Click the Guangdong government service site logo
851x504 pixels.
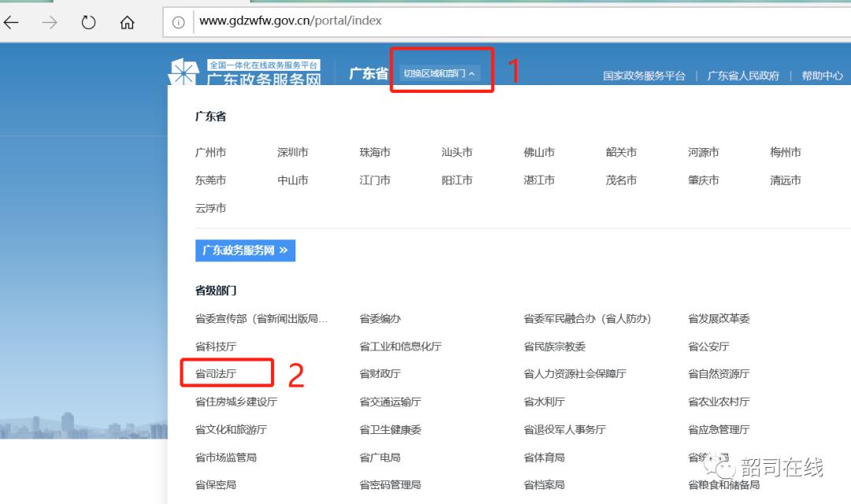[245, 72]
